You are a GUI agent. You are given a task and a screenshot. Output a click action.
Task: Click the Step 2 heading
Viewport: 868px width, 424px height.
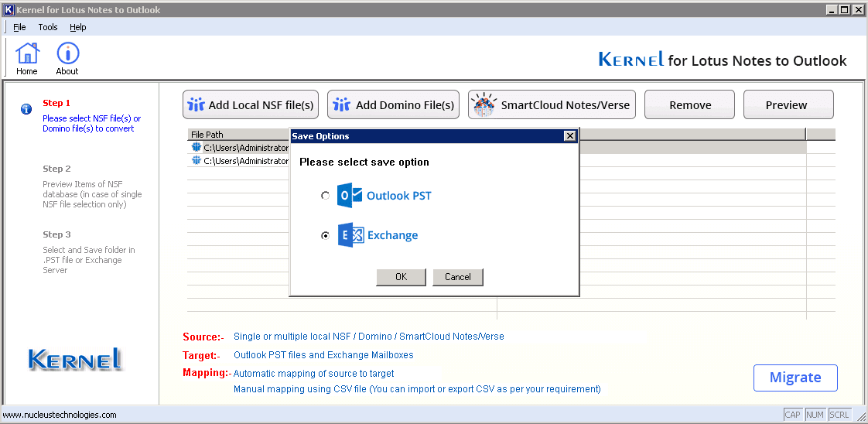click(x=56, y=169)
